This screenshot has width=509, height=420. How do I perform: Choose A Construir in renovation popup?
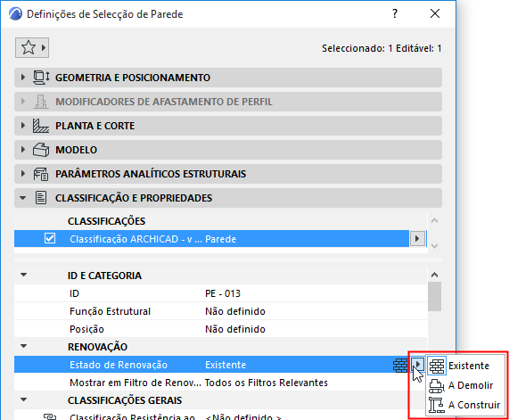click(465, 405)
